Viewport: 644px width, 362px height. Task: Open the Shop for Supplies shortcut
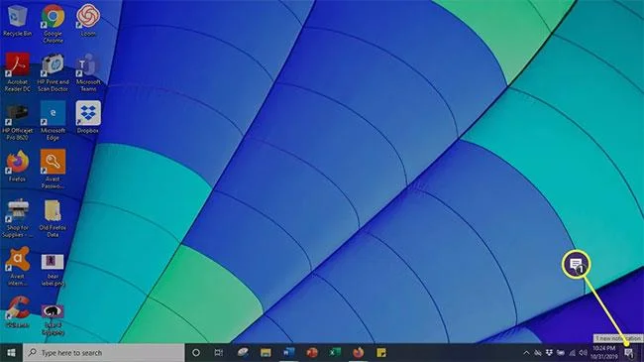click(x=17, y=218)
